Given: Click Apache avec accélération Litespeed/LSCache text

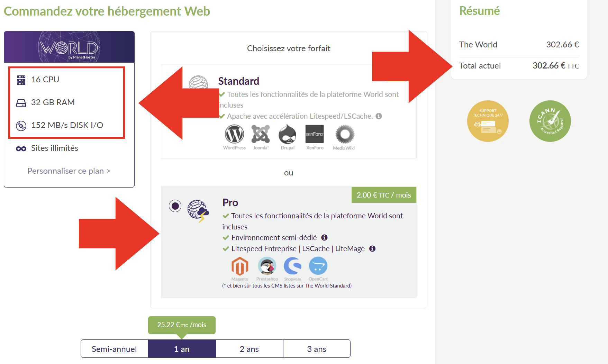Looking at the screenshot, I should 300,116.
